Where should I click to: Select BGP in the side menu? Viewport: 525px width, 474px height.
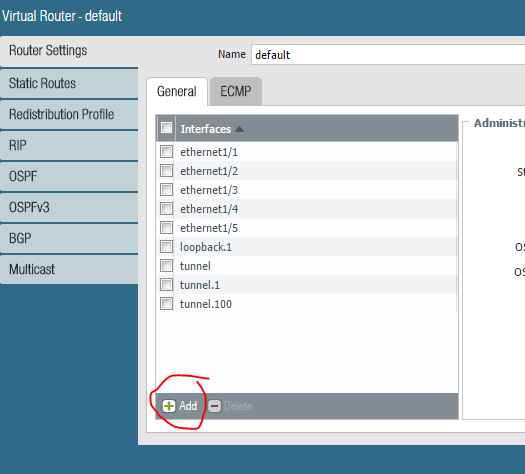69,238
